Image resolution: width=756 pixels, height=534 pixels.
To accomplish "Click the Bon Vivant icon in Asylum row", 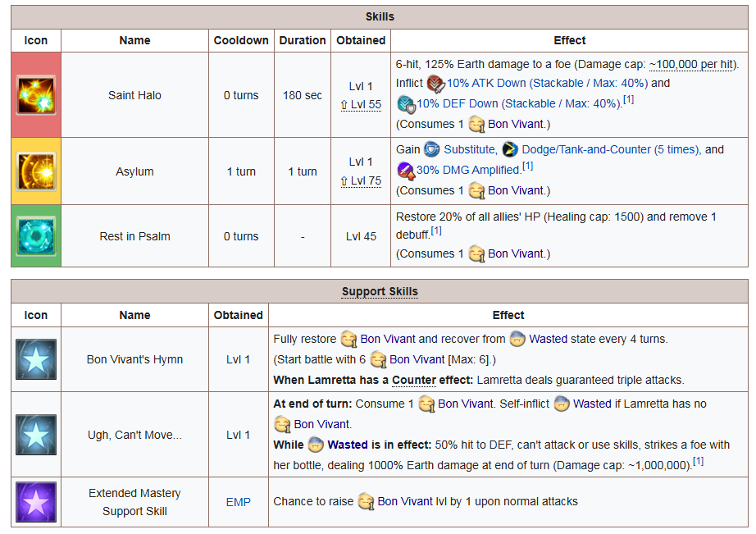I will click(x=476, y=191).
